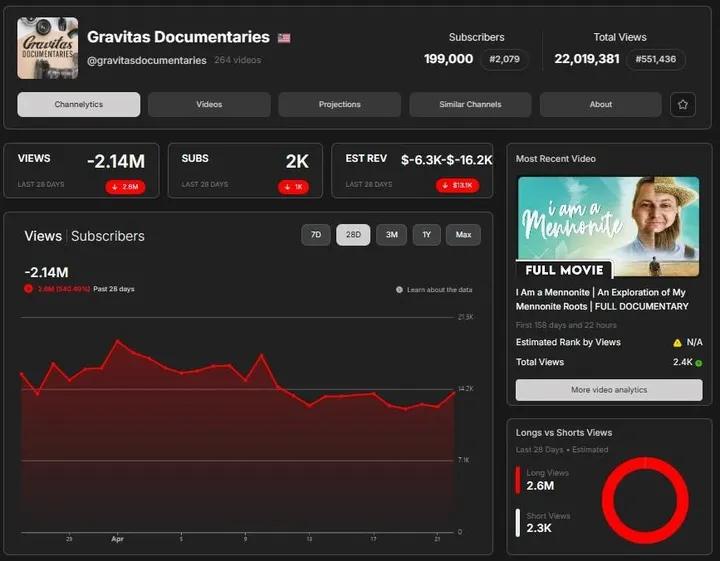Click the red 2.8M views decrease badge
The height and width of the screenshot is (561, 720).
click(x=125, y=187)
